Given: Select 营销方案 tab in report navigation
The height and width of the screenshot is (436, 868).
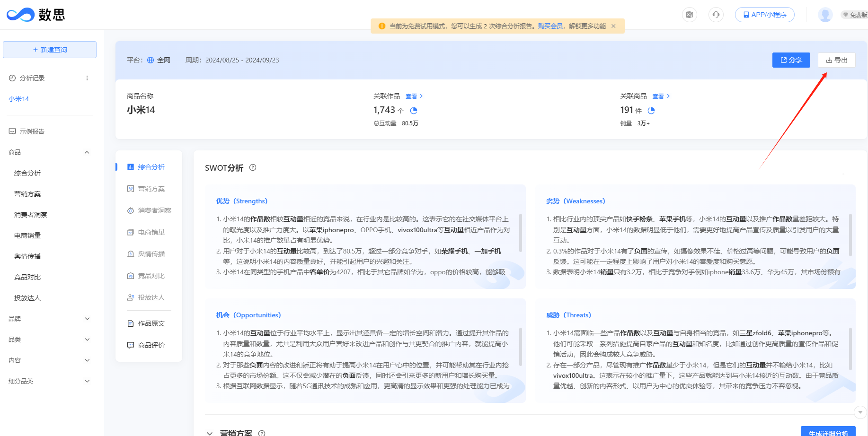Looking at the screenshot, I should click(146, 189).
